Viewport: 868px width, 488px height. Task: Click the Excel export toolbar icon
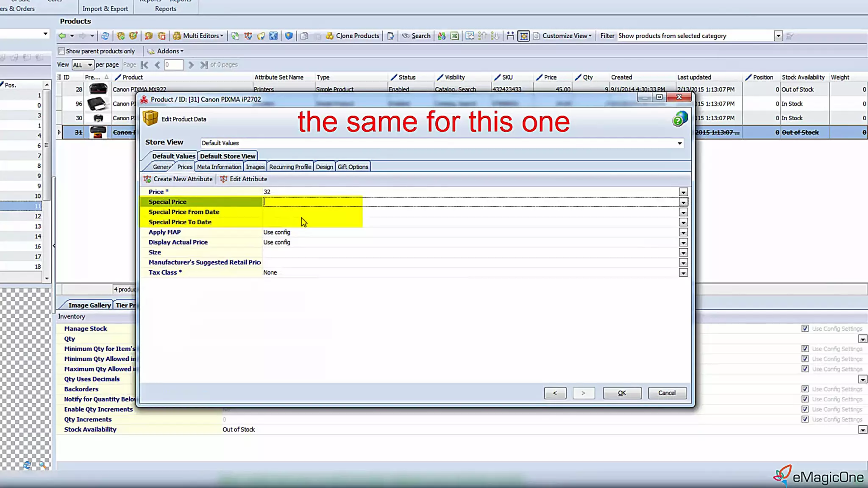coord(454,36)
